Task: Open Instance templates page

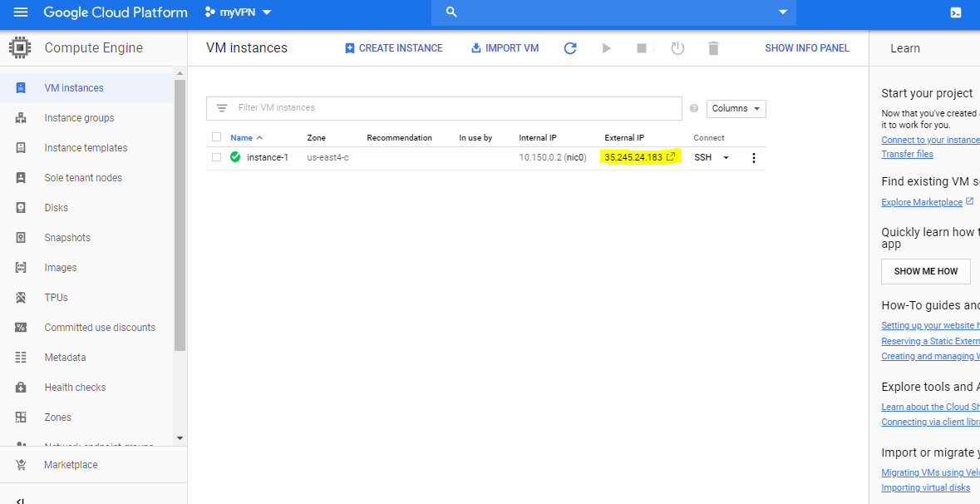Action: pos(87,148)
